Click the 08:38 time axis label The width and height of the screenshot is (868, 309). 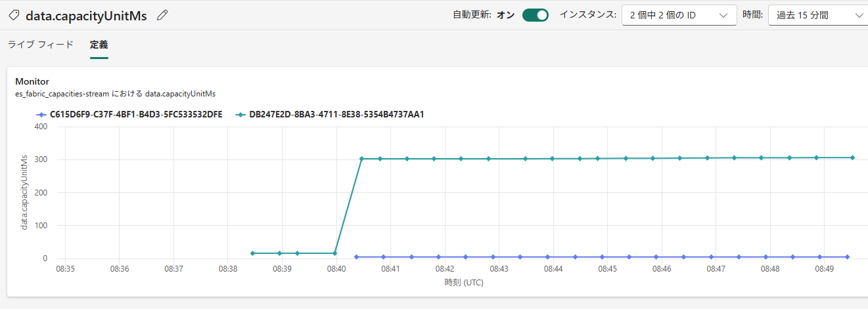(228, 269)
